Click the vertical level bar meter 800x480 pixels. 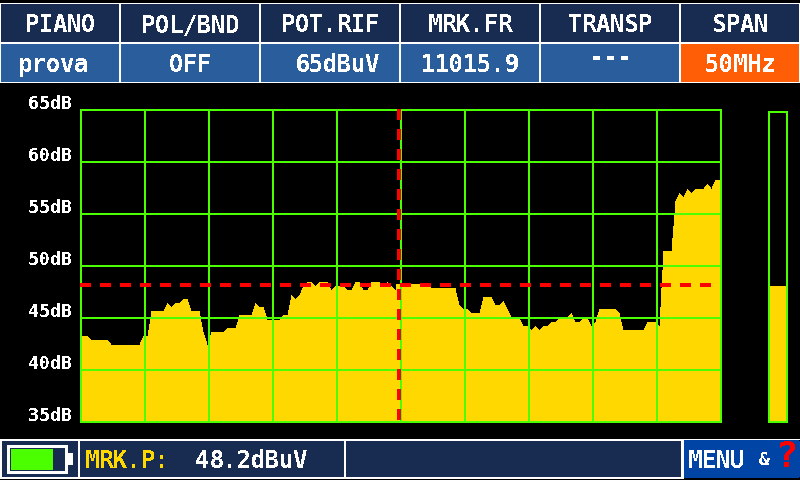(778, 267)
